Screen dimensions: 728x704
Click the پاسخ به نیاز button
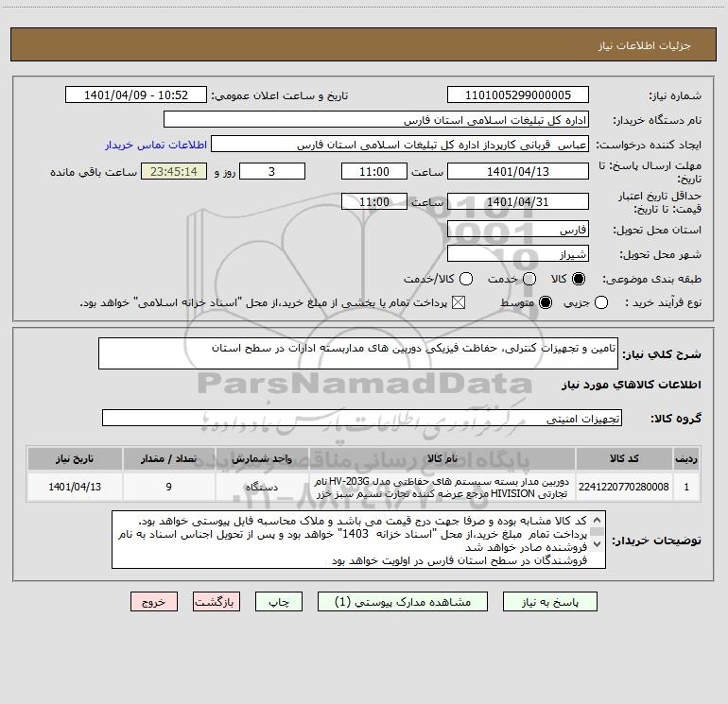point(549,602)
